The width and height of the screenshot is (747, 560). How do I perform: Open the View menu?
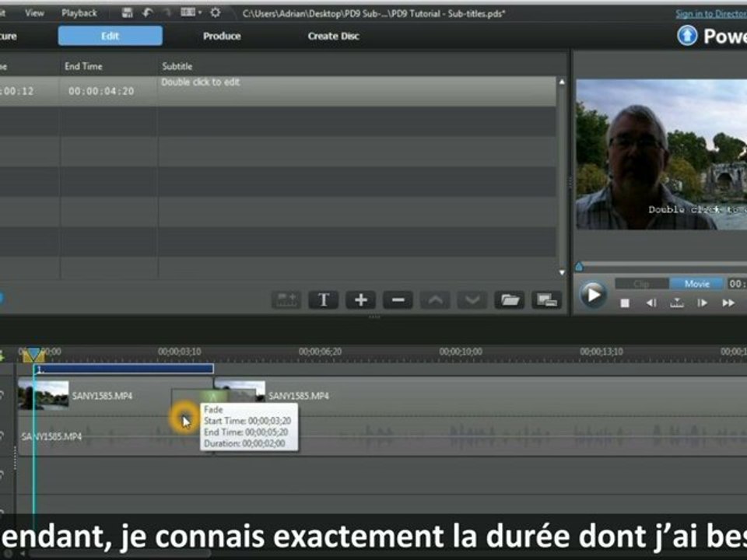point(34,13)
